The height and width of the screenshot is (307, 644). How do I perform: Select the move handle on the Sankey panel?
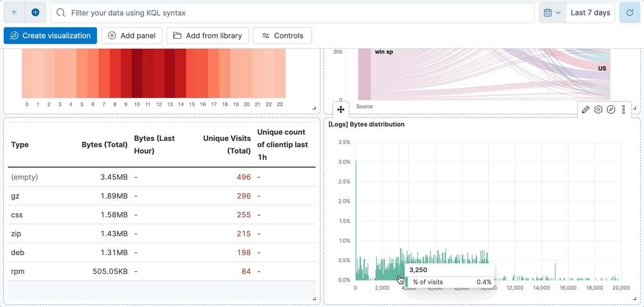point(341,109)
